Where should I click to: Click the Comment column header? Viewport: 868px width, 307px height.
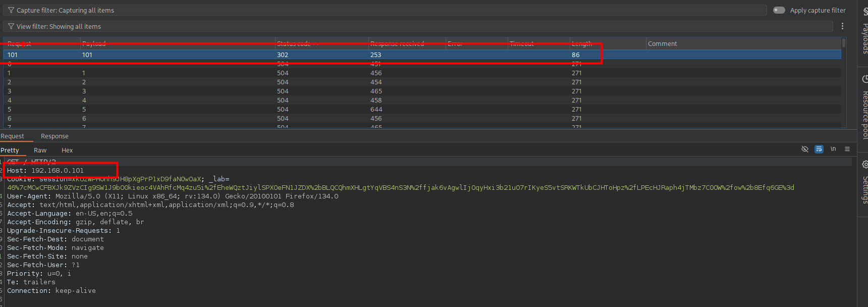click(662, 44)
